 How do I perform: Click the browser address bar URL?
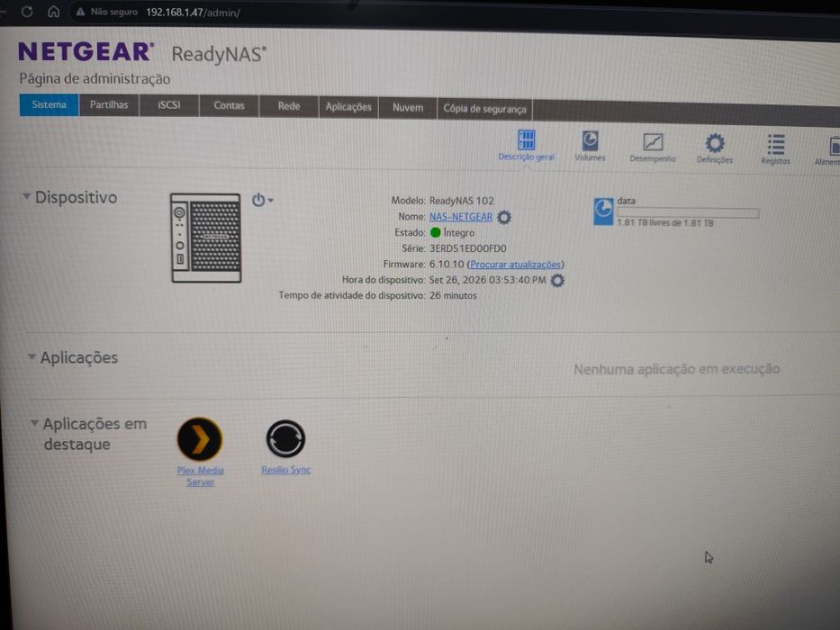[193, 13]
